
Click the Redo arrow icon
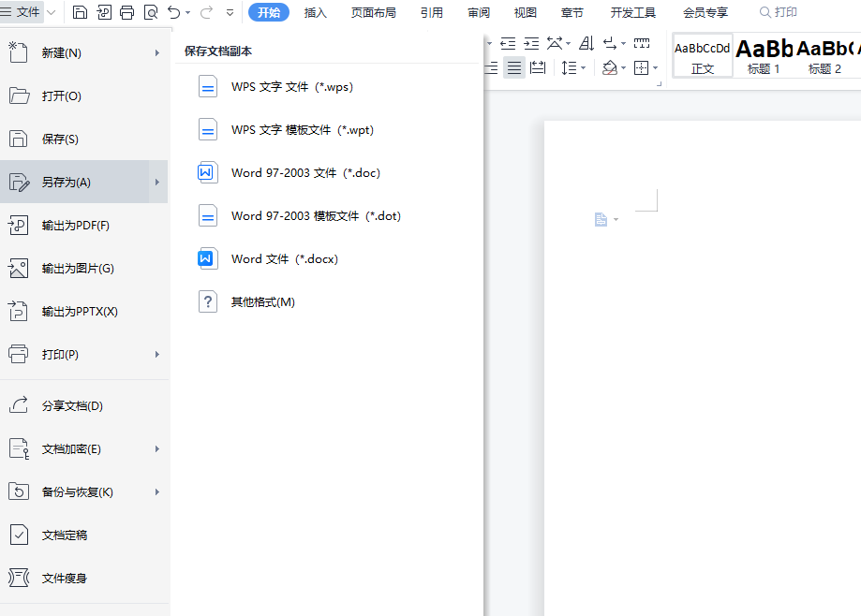206,12
